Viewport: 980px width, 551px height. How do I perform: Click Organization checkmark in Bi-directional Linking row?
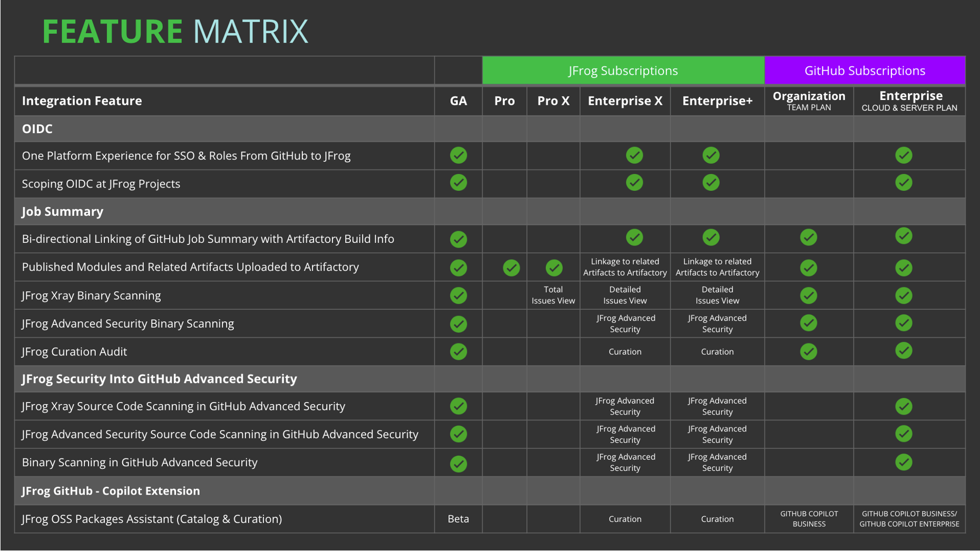(x=809, y=238)
